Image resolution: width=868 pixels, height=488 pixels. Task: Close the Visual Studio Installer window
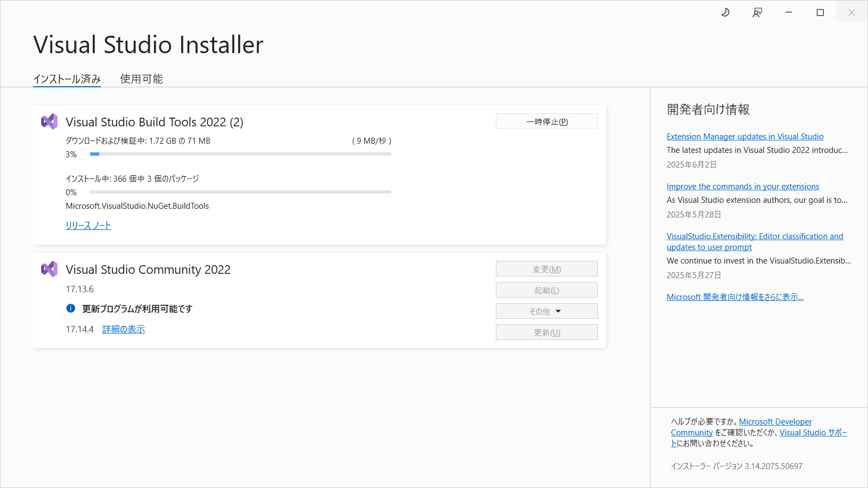[x=852, y=12]
